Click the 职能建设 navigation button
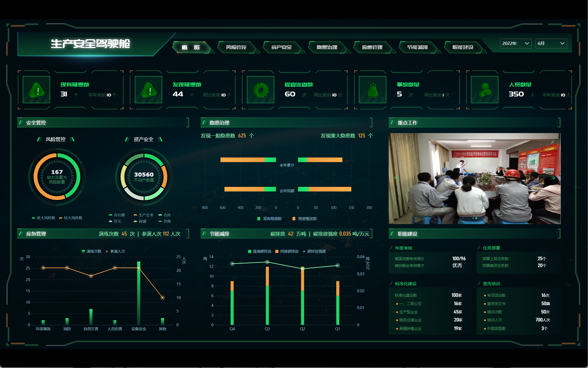The height and width of the screenshot is (368, 588). pyautogui.click(x=463, y=47)
